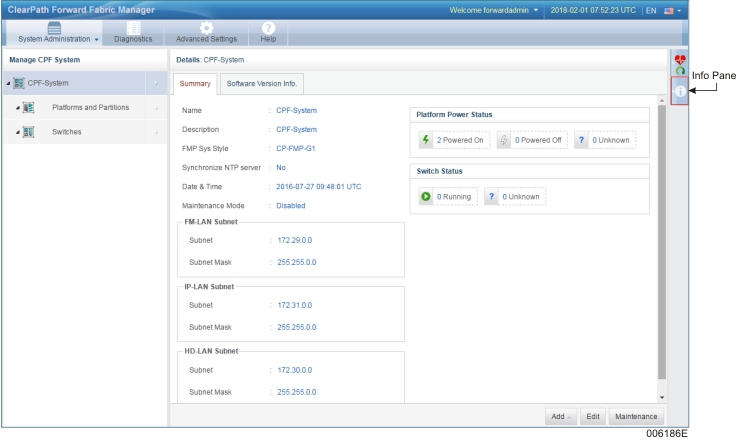Click the Running switch status icon
The height and width of the screenshot is (440, 737).
(x=425, y=196)
